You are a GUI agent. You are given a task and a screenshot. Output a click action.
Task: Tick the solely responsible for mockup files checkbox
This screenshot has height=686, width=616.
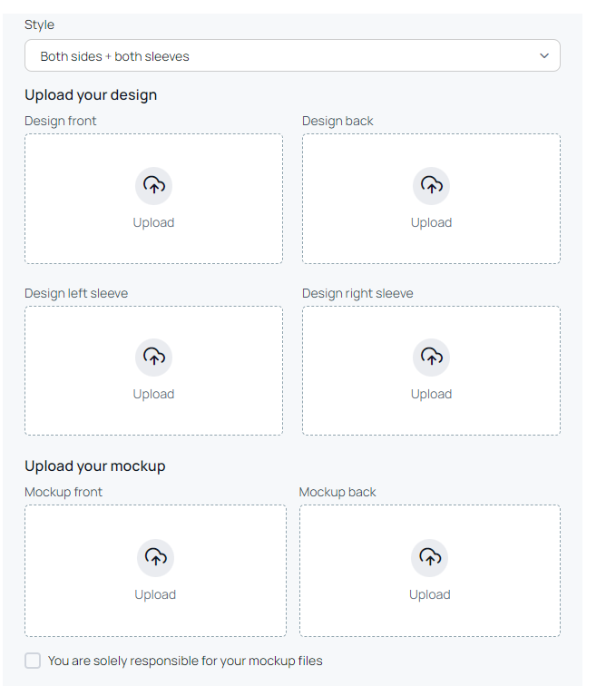point(33,661)
